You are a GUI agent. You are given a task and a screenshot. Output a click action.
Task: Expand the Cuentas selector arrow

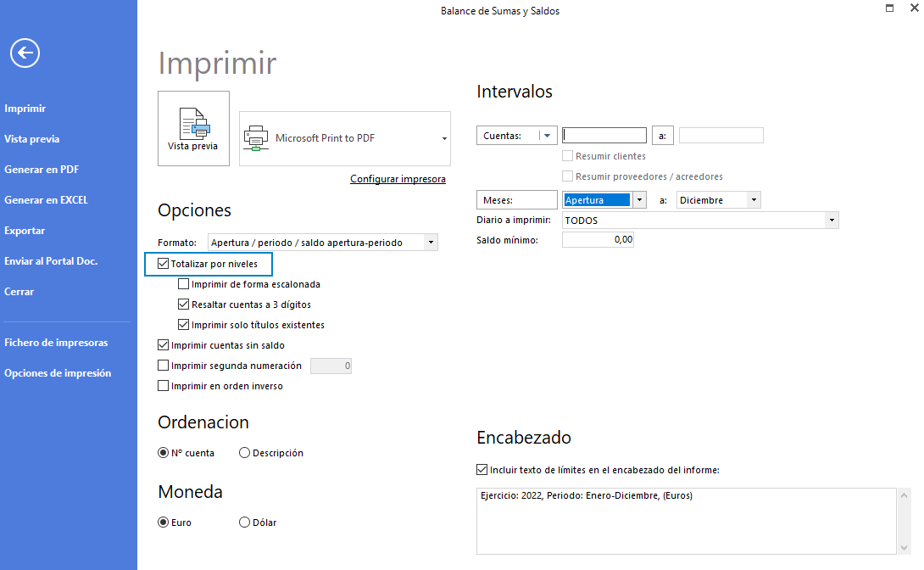click(x=547, y=136)
